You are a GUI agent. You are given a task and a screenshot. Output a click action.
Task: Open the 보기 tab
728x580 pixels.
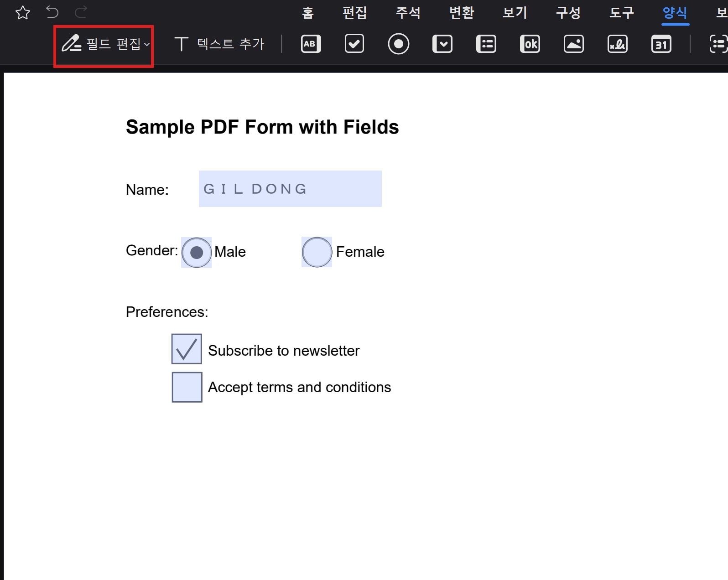[515, 12]
